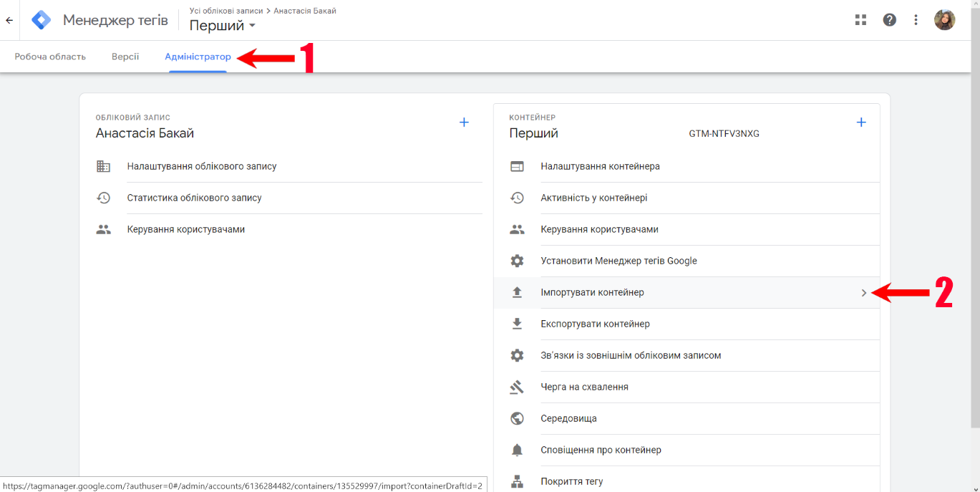Click gear icon beside Зв'язки із зовнішнім
The image size is (980, 492).
(x=517, y=355)
